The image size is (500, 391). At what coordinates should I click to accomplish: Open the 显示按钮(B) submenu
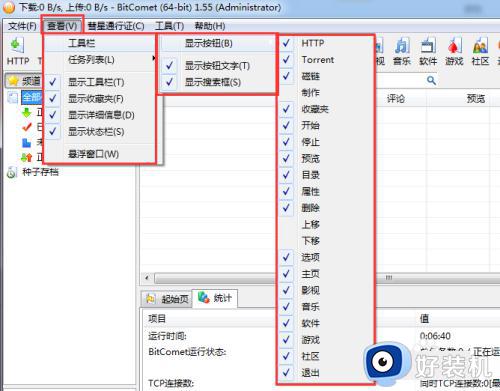[x=217, y=43]
